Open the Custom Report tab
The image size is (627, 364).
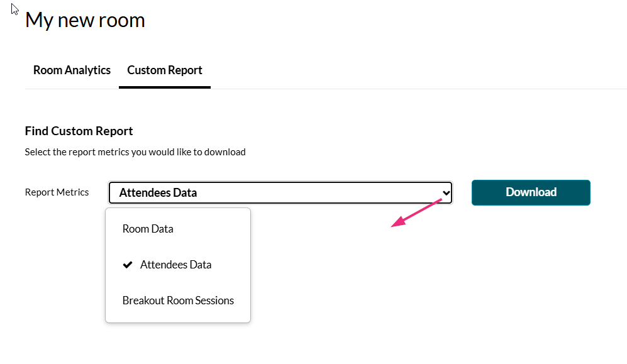click(x=165, y=70)
